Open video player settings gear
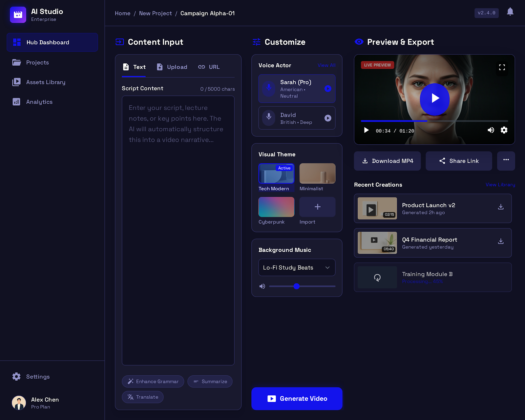This screenshot has width=525, height=420. (504, 130)
